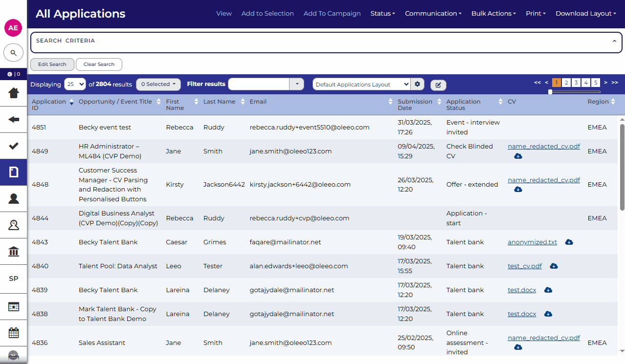
Task: Click the bank building sidebar icon
Action: point(14,252)
